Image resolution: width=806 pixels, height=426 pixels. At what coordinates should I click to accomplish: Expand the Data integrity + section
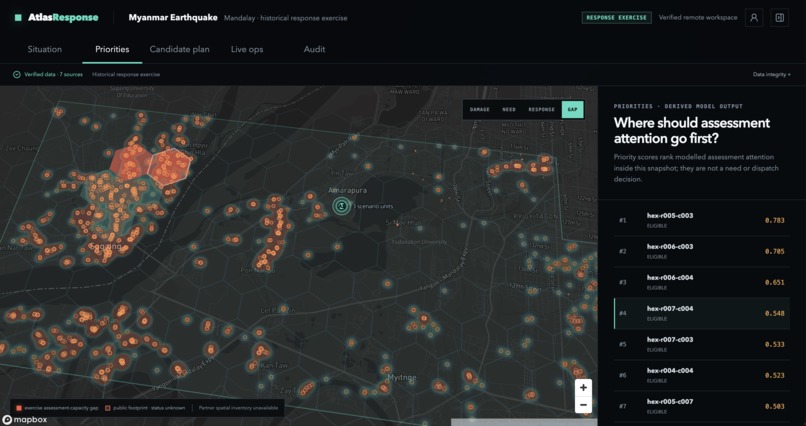point(772,75)
